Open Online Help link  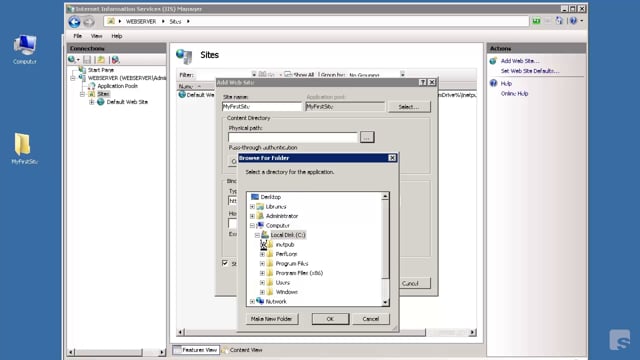pos(514,93)
